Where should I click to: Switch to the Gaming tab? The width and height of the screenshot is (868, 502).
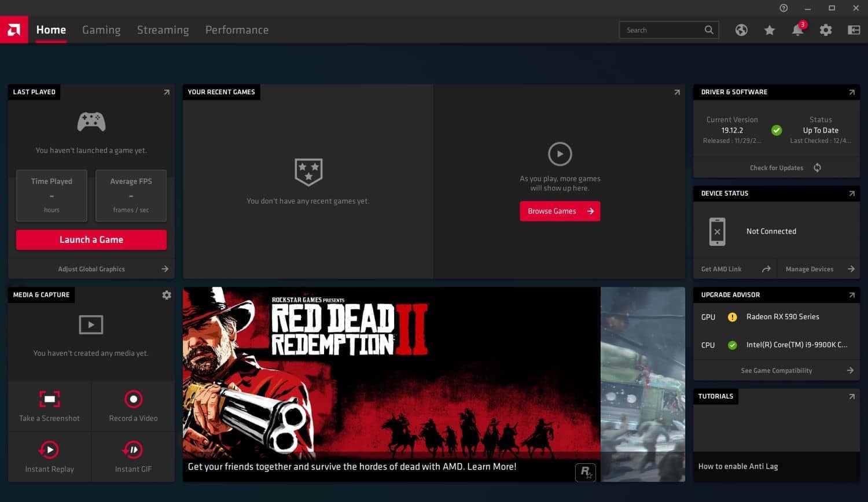[101, 29]
